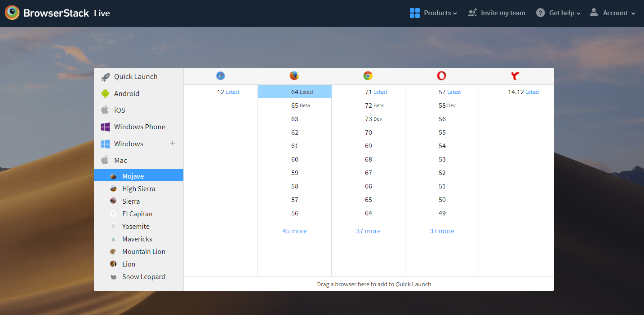Click the Mojave OS icon
This screenshot has width=644, height=315.
(x=114, y=176)
